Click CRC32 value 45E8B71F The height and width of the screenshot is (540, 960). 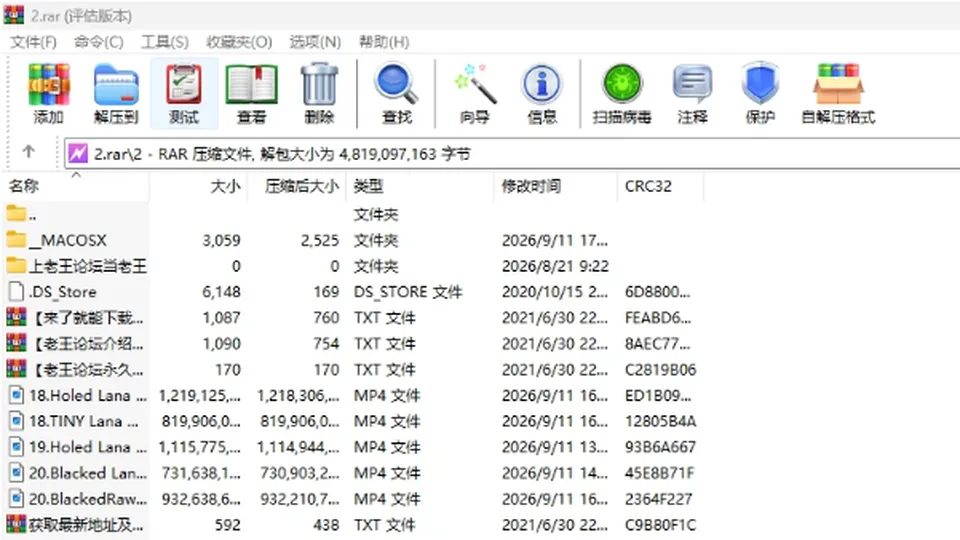click(x=659, y=473)
